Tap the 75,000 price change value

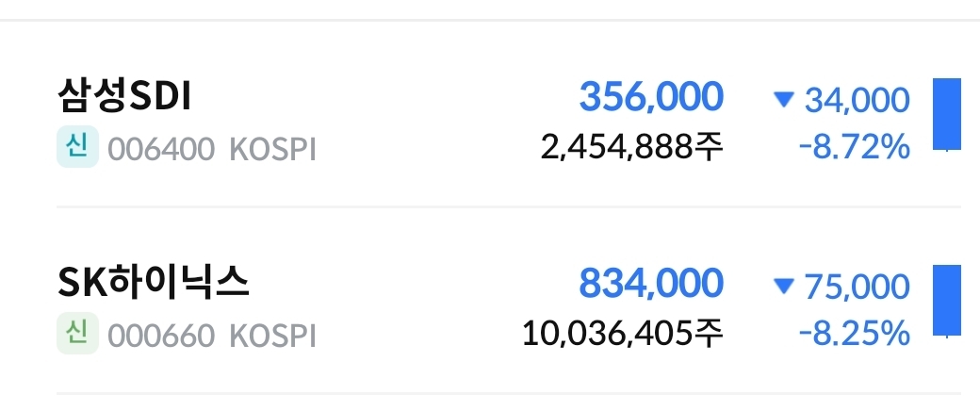pos(857,287)
